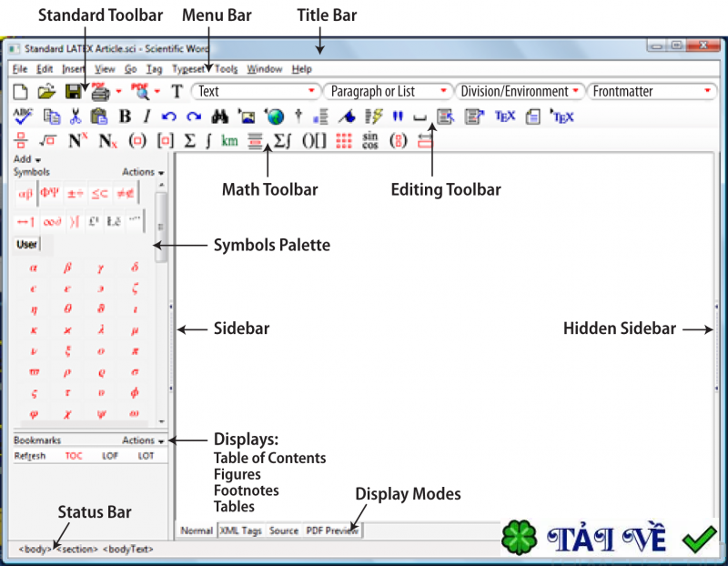This screenshot has height=566, width=728.
Task: Open the Insert menu
Action: (74, 69)
